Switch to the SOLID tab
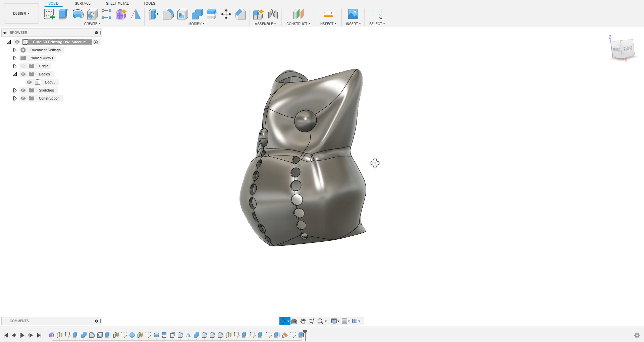This screenshot has width=644, height=342. [x=53, y=3]
